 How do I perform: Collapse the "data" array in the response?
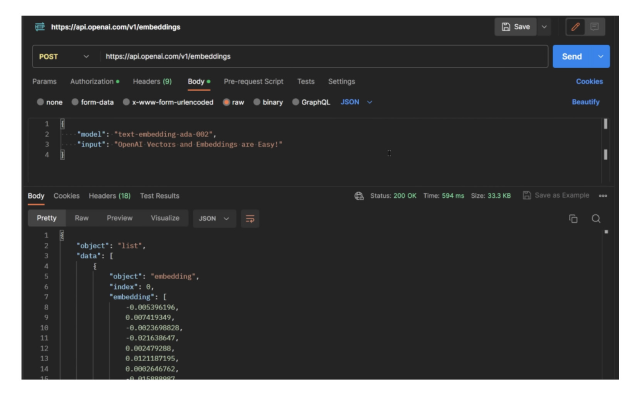[x=95, y=256]
